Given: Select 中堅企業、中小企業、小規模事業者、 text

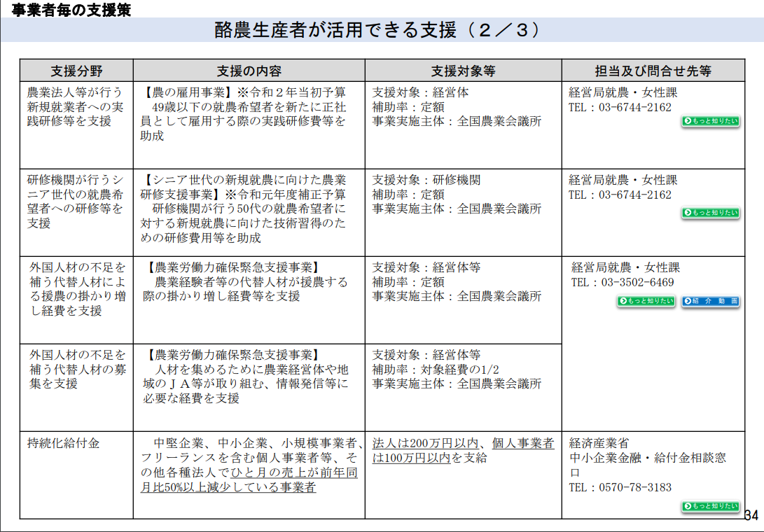Looking at the screenshot, I should pos(258,443).
